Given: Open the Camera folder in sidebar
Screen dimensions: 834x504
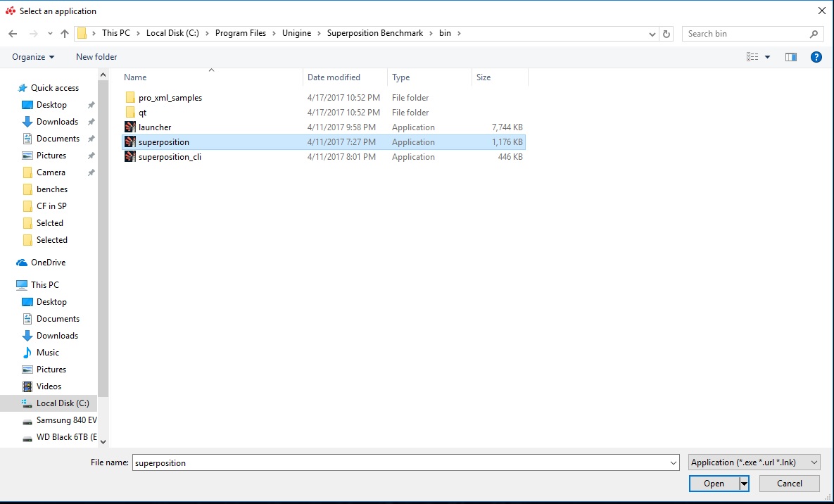Looking at the screenshot, I should (51, 172).
